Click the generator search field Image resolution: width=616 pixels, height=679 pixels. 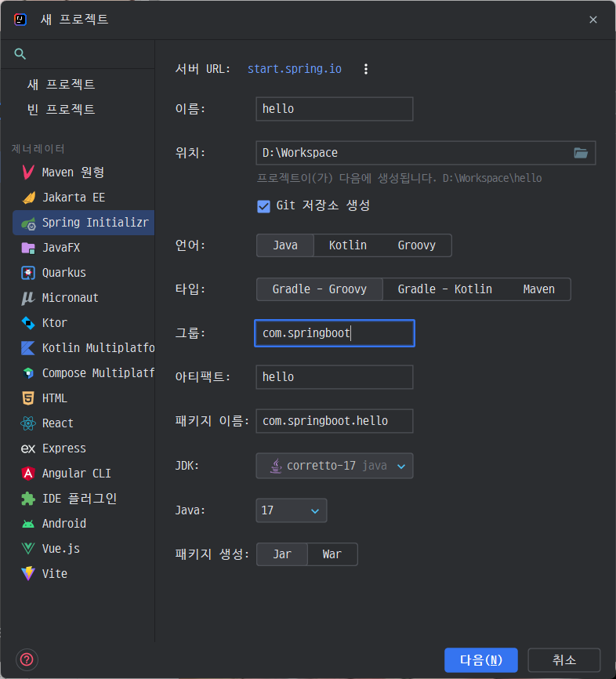click(x=78, y=54)
